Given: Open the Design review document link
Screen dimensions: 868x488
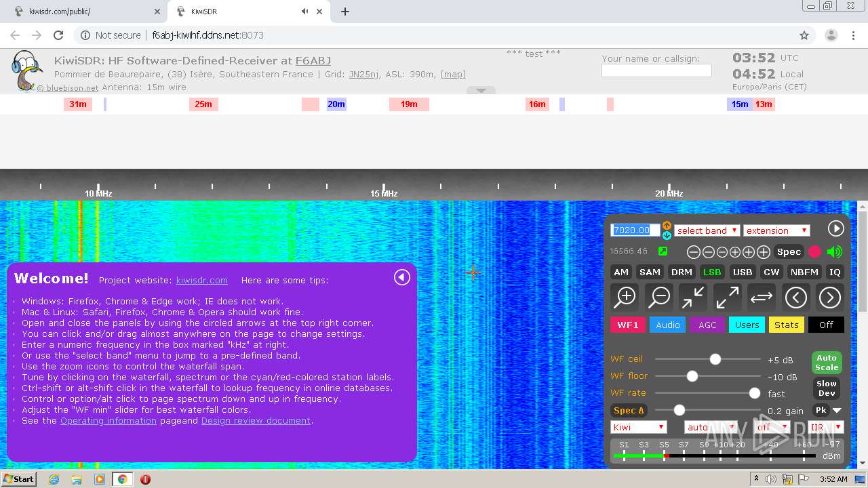Looking at the screenshot, I should pyautogui.click(x=256, y=420).
